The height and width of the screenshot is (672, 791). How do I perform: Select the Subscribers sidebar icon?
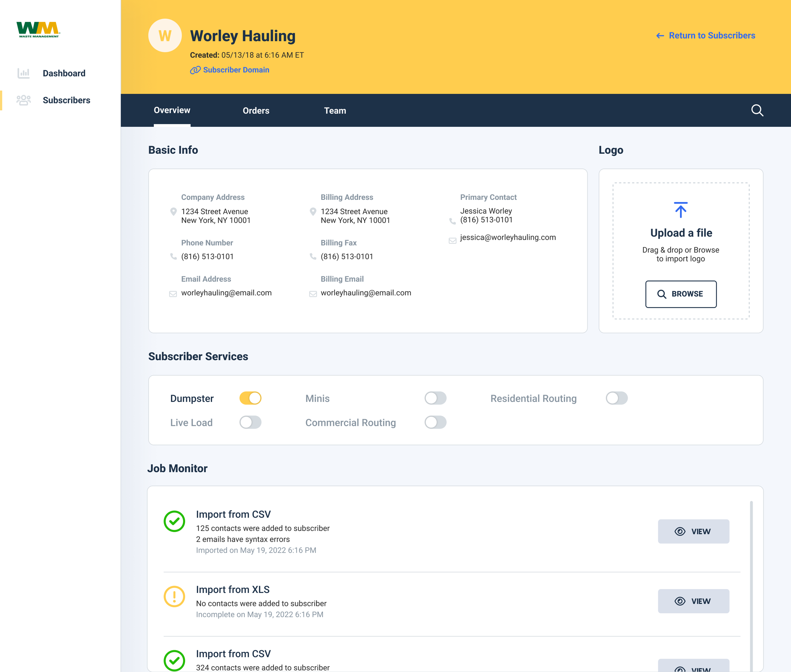pyautogui.click(x=24, y=100)
